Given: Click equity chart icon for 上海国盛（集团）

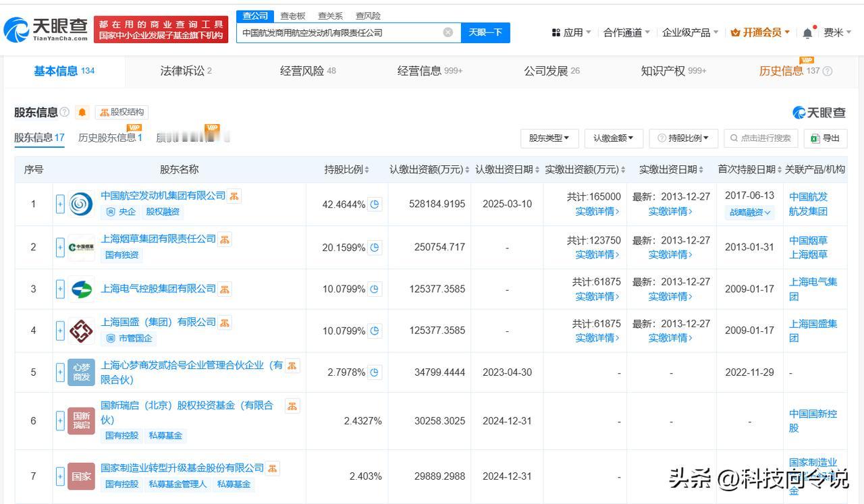Looking at the screenshot, I should tap(225, 323).
